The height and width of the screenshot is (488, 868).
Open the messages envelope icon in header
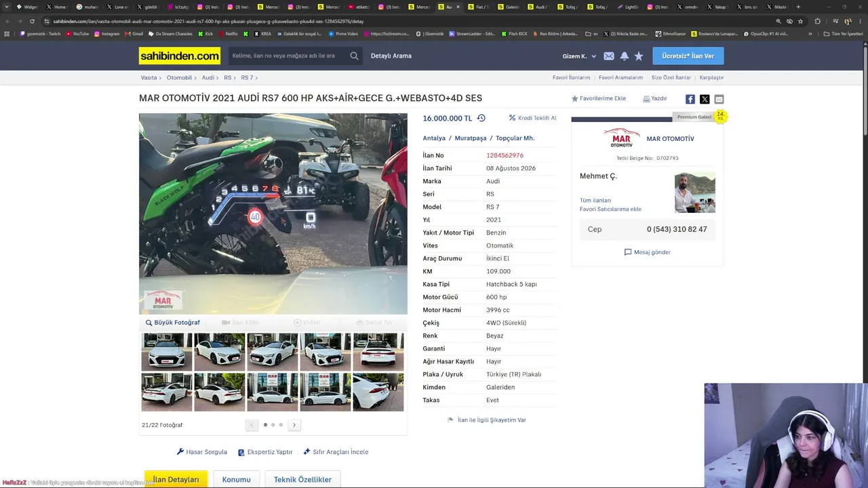click(x=609, y=56)
